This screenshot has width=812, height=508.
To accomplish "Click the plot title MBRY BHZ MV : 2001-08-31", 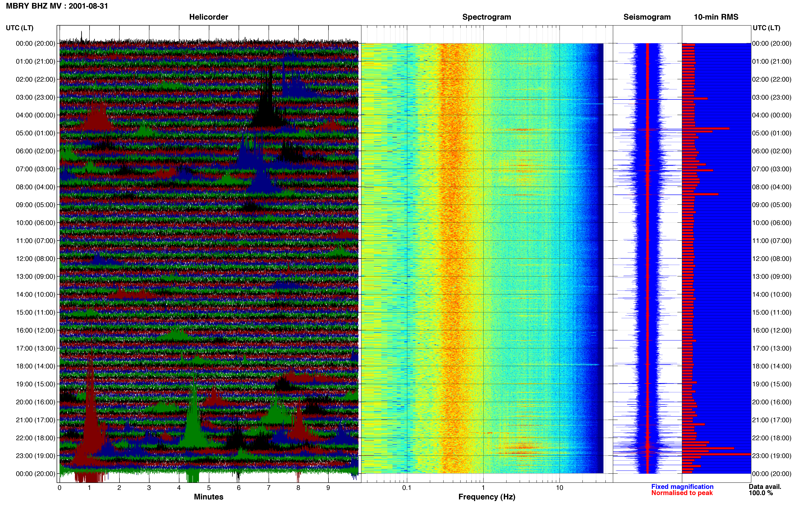I will [57, 6].
